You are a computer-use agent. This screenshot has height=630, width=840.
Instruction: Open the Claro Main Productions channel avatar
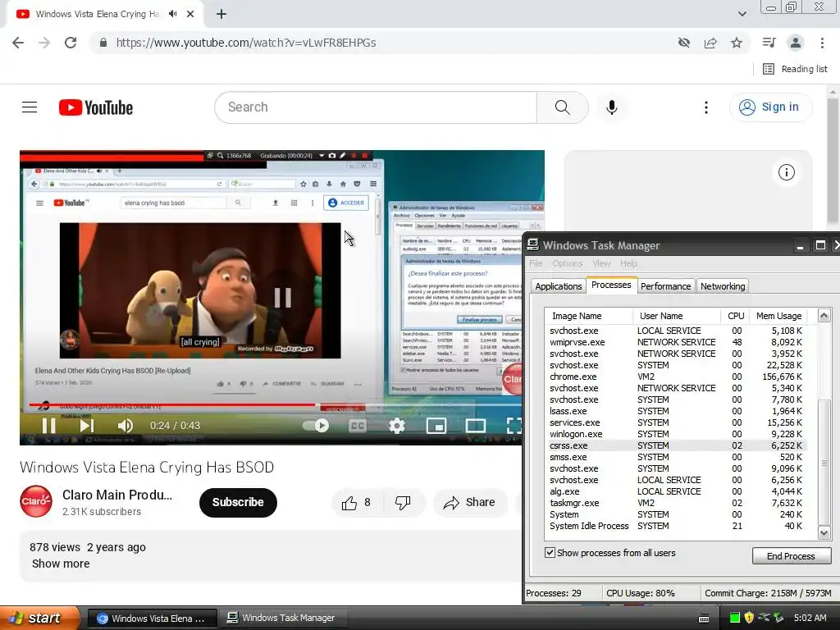tap(36, 501)
